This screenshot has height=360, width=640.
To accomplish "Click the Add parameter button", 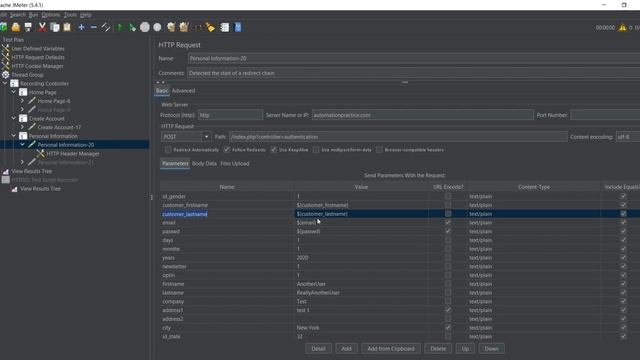I will click(x=346, y=349).
